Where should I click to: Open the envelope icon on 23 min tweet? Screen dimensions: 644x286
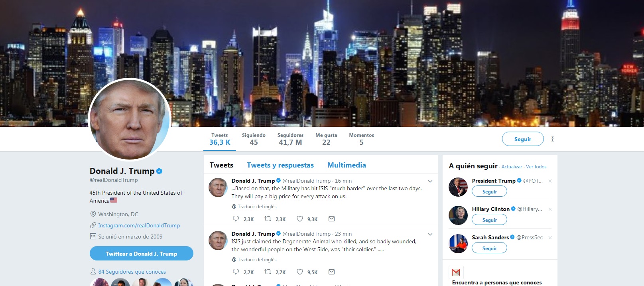click(x=331, y=272)
